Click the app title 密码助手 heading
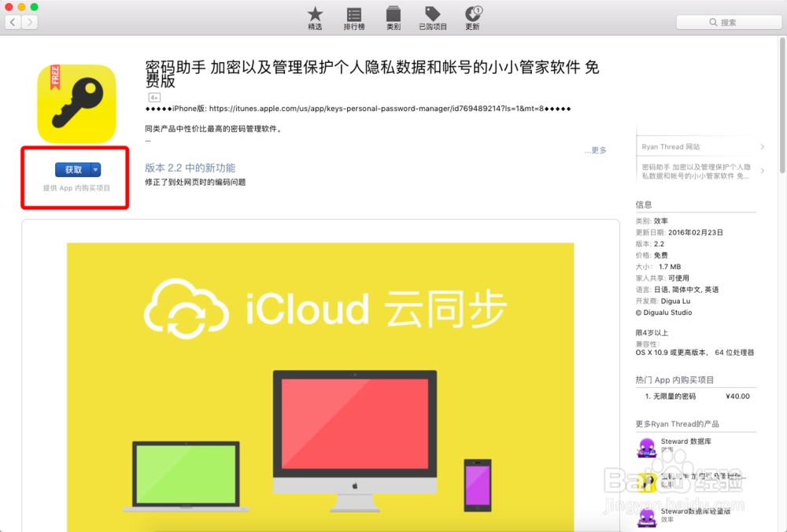The height and width of the screenshot is (532, 787). (371, 74)
